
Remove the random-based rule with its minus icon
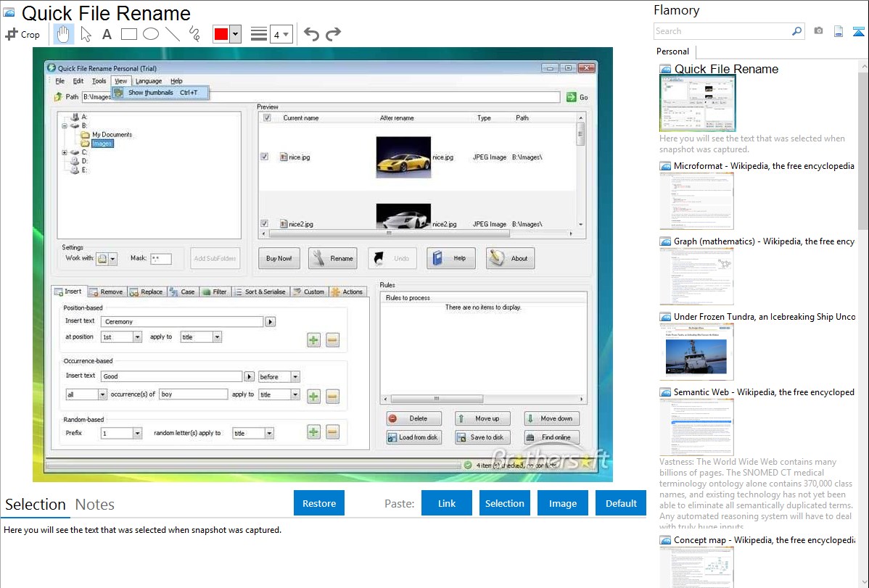(332, 432)
